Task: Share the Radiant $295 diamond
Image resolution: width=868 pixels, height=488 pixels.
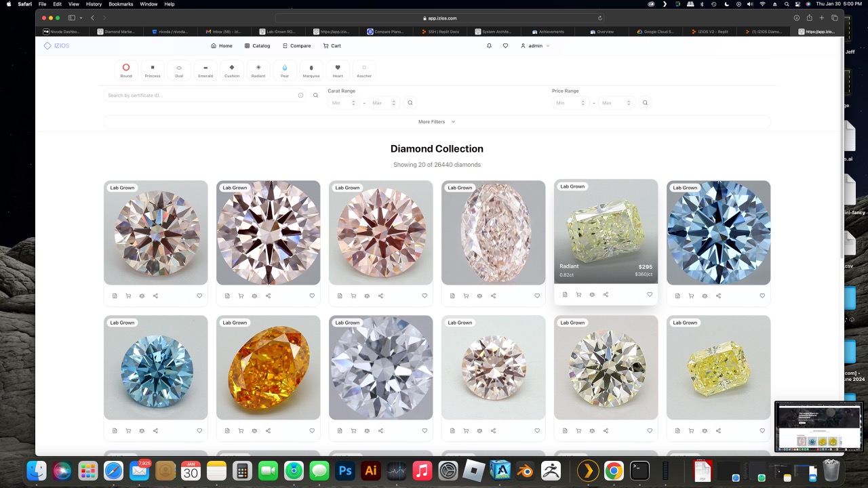Action: 606,294
